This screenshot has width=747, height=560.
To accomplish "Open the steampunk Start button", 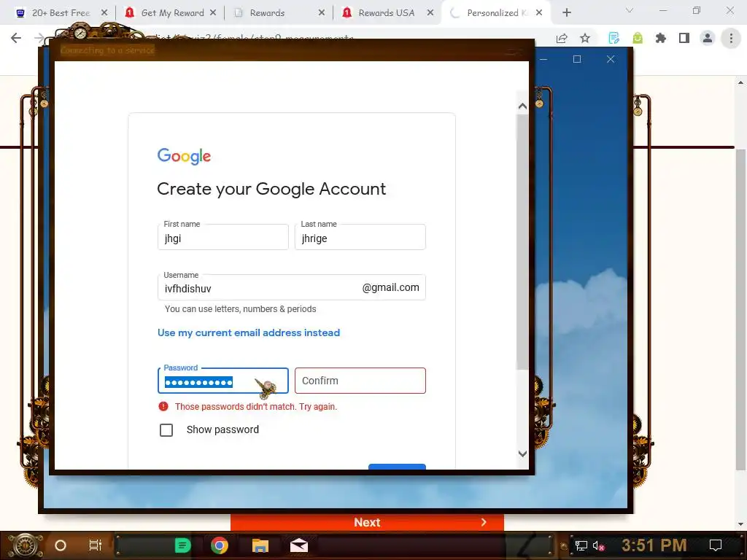I will [x=26, y=545].
